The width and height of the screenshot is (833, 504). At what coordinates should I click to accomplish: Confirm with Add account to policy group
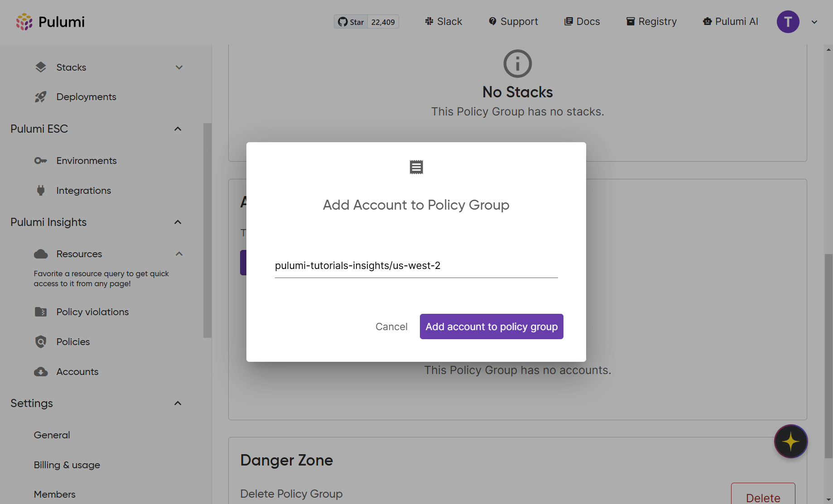[491, 326]
